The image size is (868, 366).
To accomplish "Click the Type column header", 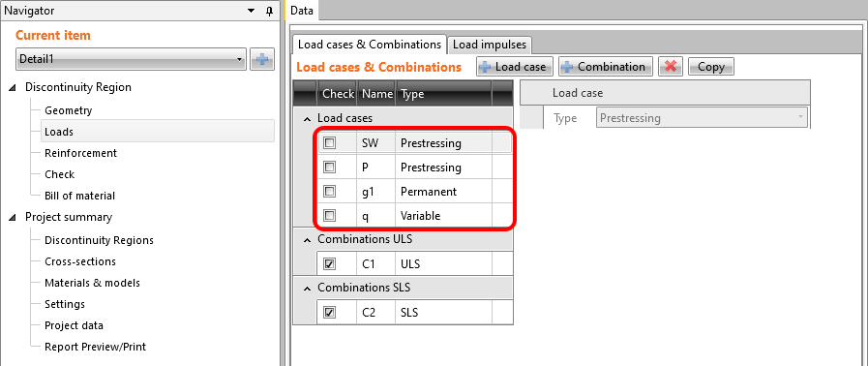I will [444, 94].
